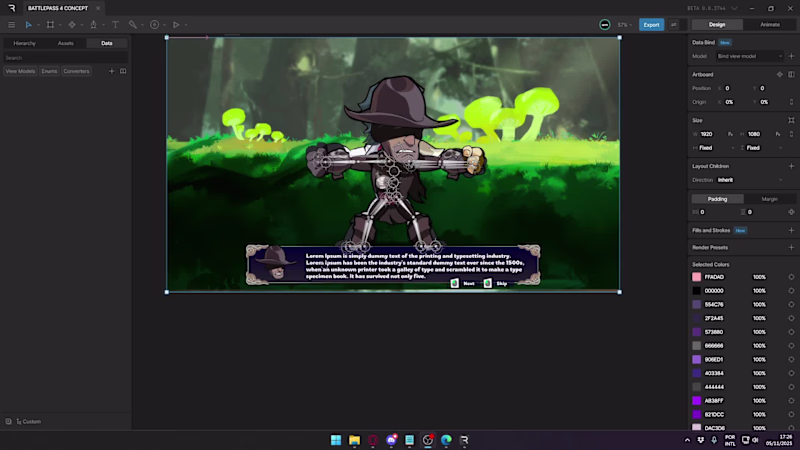Click the 906ED1 purple color swatch
This screenshot has width=800, height=450.
point(696,360)
